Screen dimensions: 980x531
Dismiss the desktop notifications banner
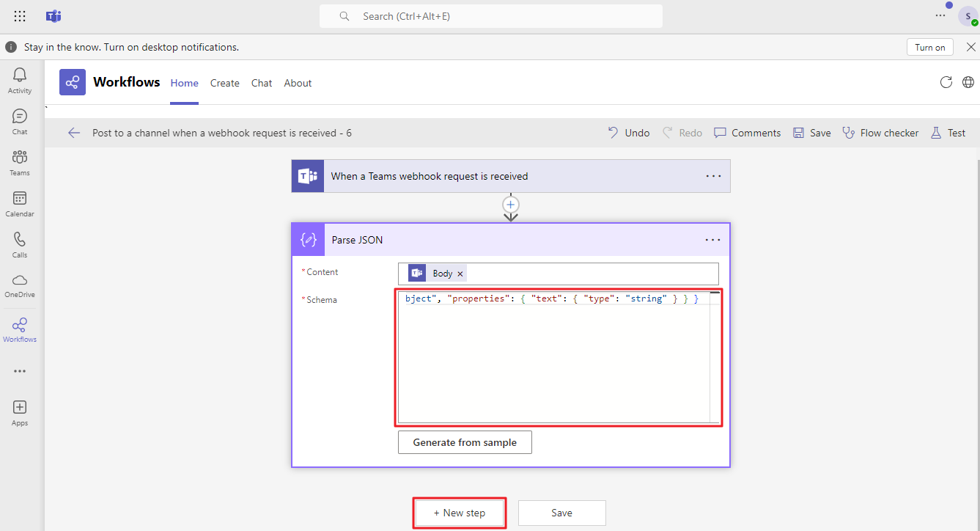tap(970, 47)
